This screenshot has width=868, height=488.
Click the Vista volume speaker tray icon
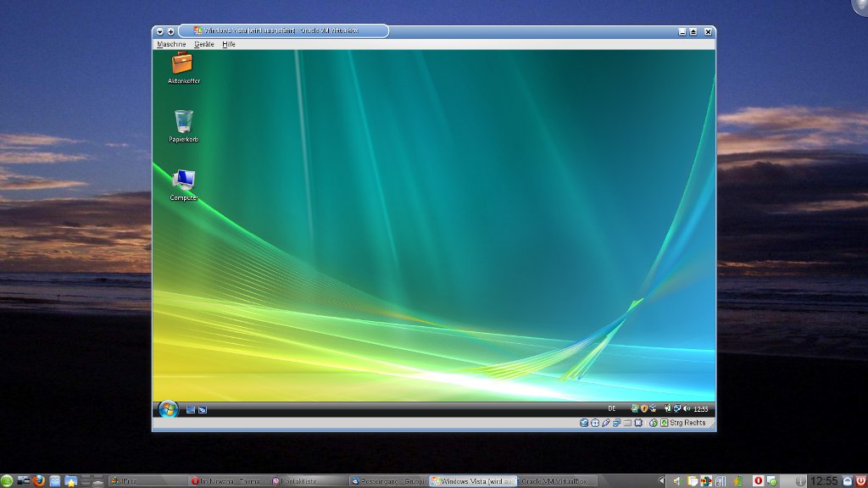pos(687,409)
